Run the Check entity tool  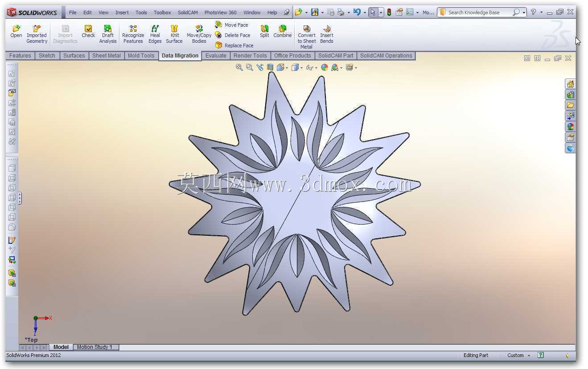click(x=88, y=32)
